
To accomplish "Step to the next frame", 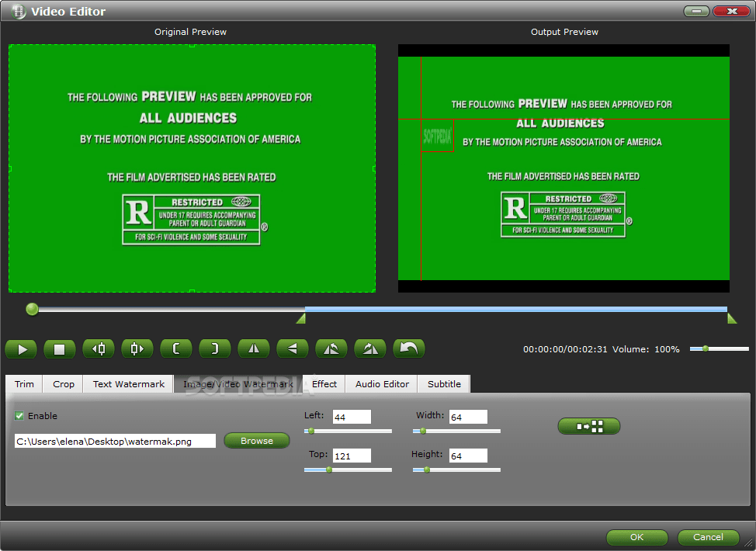I will coord(137,348).
